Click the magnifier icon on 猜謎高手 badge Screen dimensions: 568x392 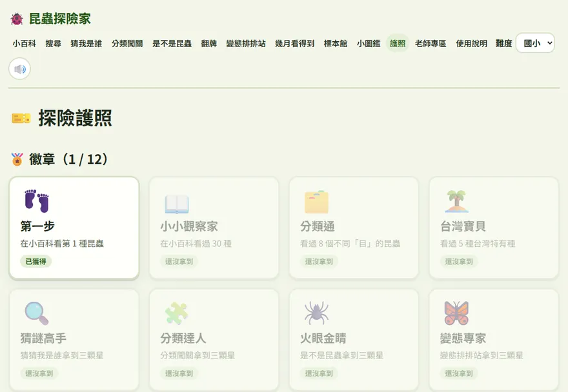[37, 313]
